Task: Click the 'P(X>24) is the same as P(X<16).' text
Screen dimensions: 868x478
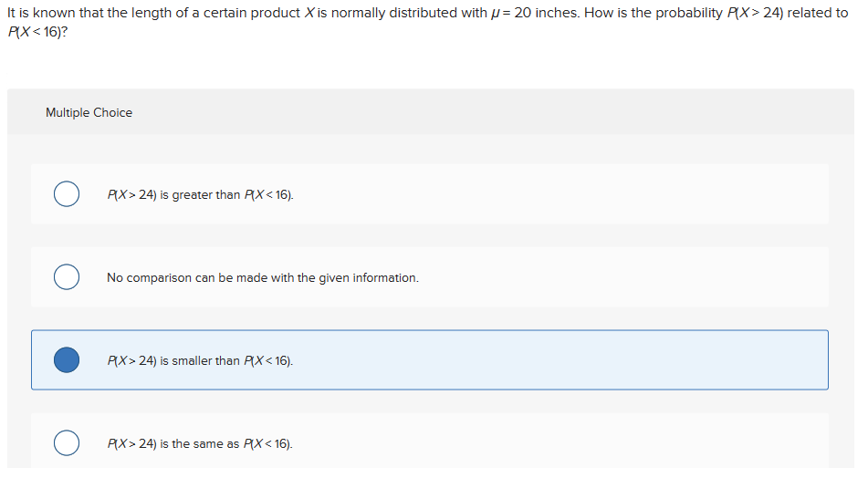Action: coord(200,443)
